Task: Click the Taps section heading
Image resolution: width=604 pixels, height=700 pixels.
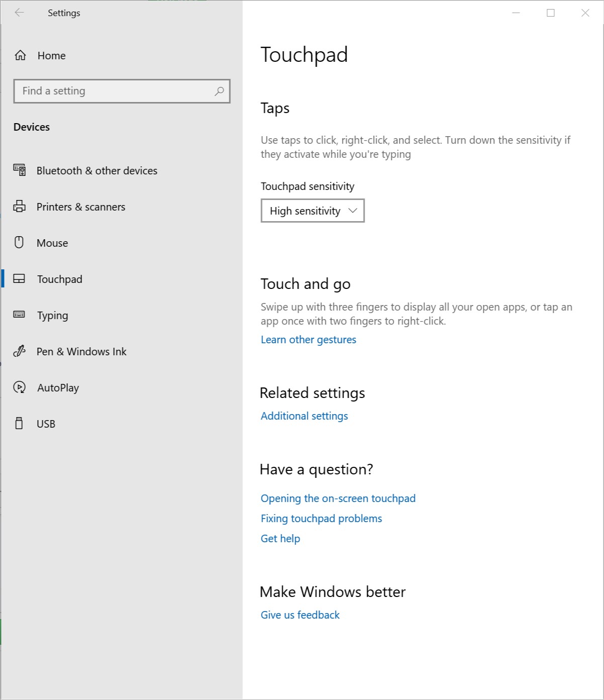Action: point(275,109)
